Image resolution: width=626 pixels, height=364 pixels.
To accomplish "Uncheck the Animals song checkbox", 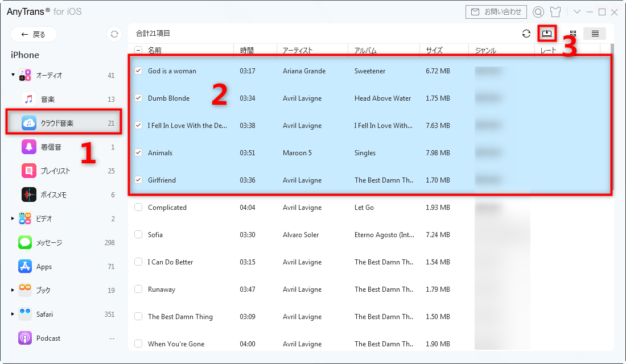I will 138,152.
